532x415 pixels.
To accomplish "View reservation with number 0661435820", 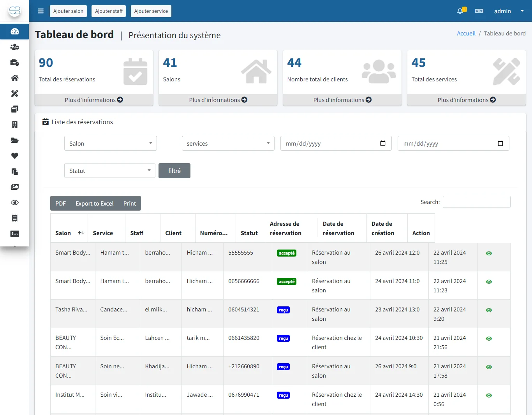I will click(x=489, y=339).
